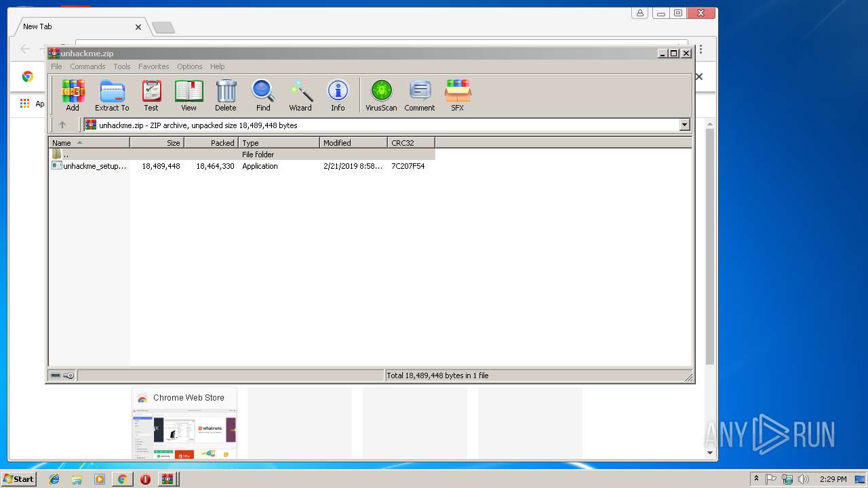Click the Info icon
Viewport: 868px width, 488px height.
tap(338, 96)
